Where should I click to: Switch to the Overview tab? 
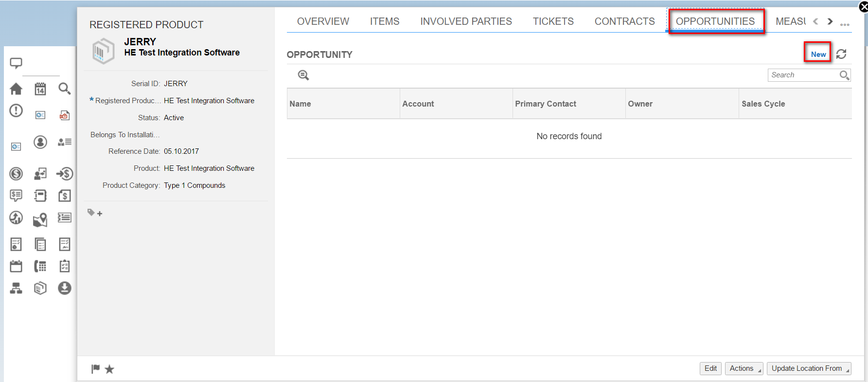tap(323, 21)
